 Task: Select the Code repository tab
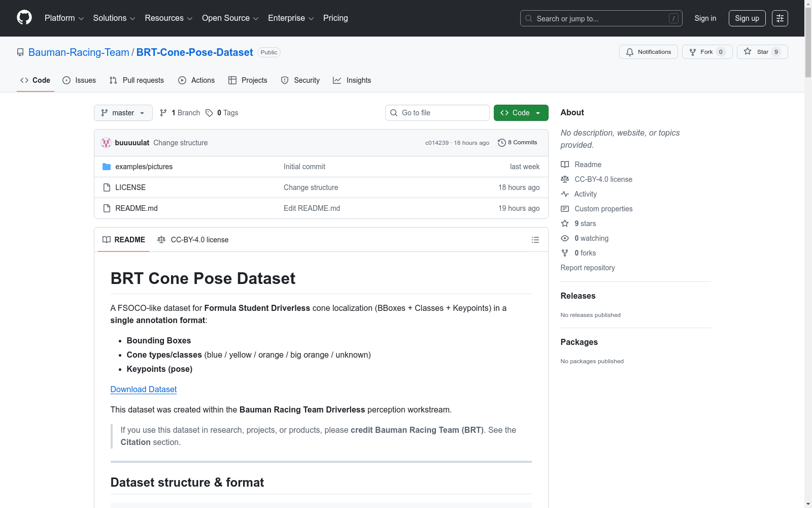pos(36,80)
